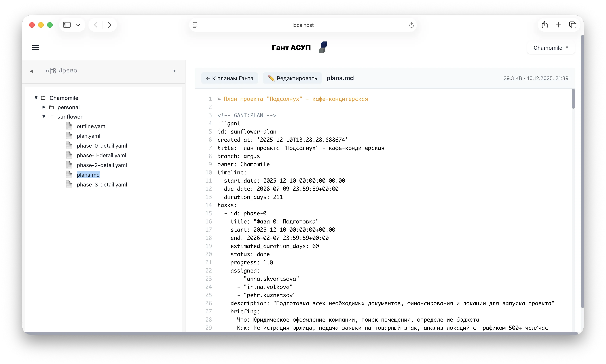Click the page reload icon
The height and width of the screenshot is (364, 606).
[411, 25]
